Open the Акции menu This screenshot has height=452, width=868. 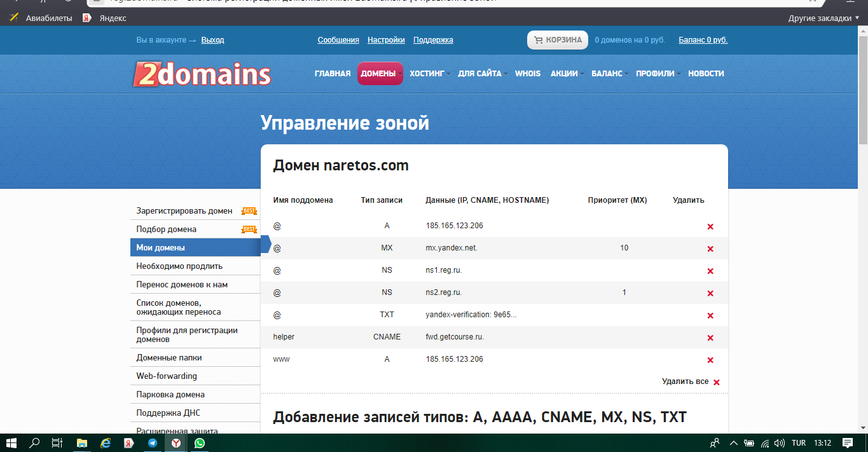click(567, 74)
